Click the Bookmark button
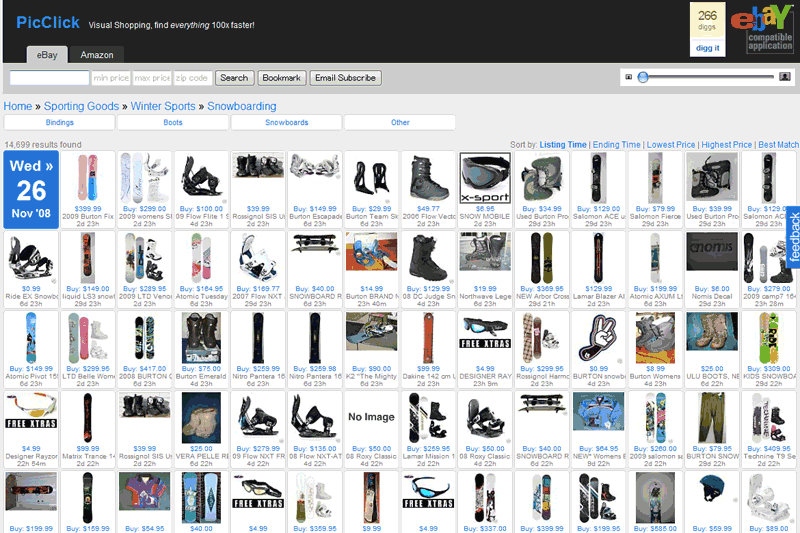Image resolution: width=800 pixels, height=533 pixels. point(282,78)
